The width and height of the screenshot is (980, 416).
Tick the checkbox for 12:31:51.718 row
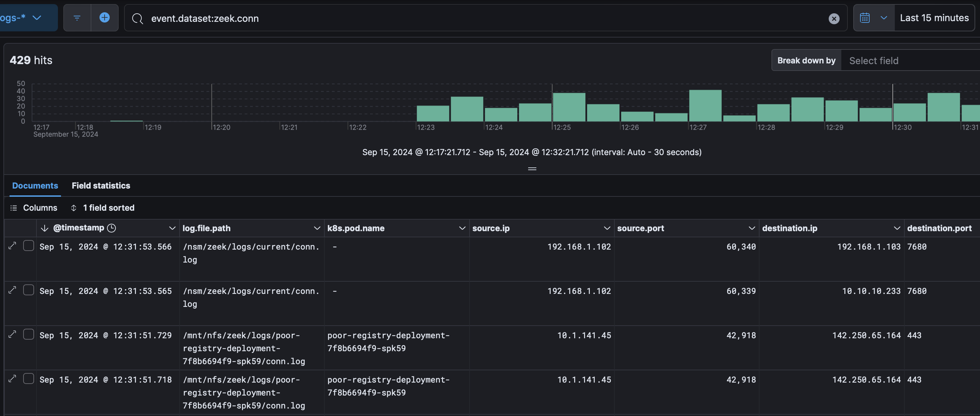pos(29,379)
